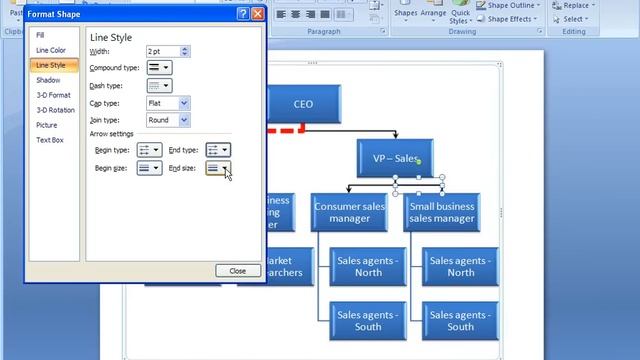This screenshot has width=640, height=360.
Task: Open the Picture category
Action: (47, 125)
